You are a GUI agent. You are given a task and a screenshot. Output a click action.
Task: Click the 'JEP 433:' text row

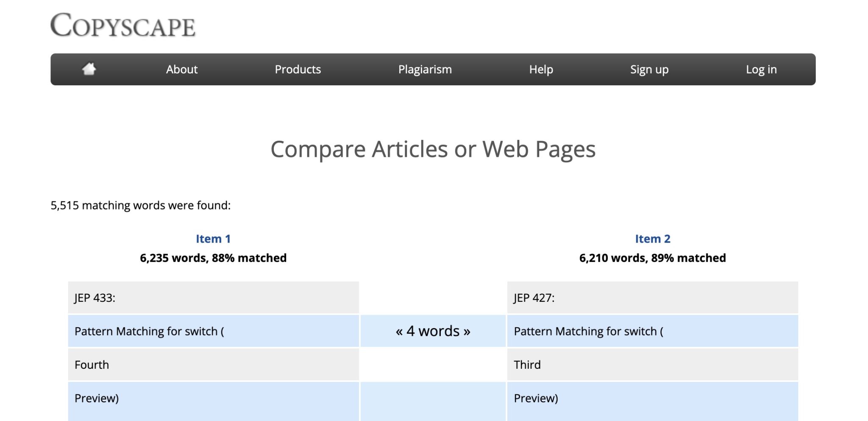(95, 298)
